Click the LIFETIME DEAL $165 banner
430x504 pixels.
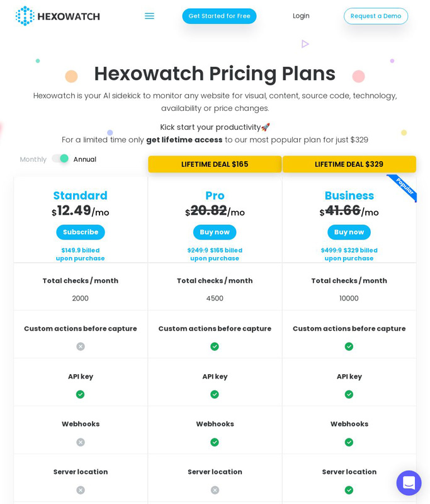[215, 164]
